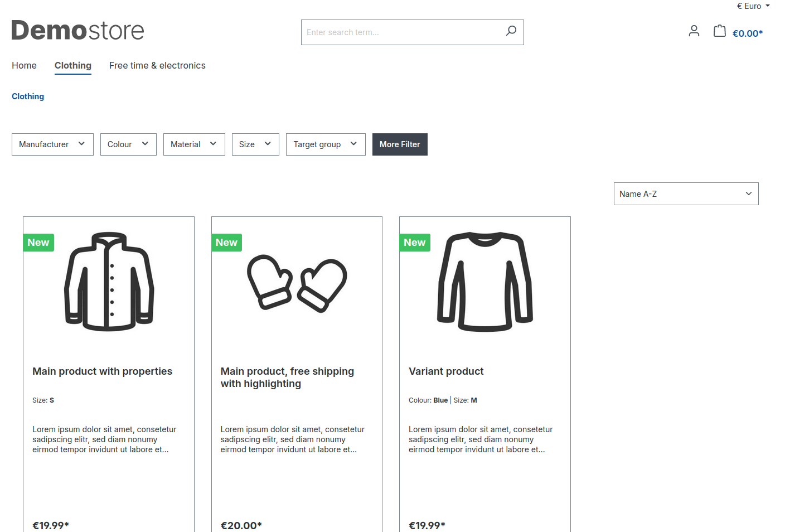
Task: Click the search magnifier icon
Action: coord(511,31)
